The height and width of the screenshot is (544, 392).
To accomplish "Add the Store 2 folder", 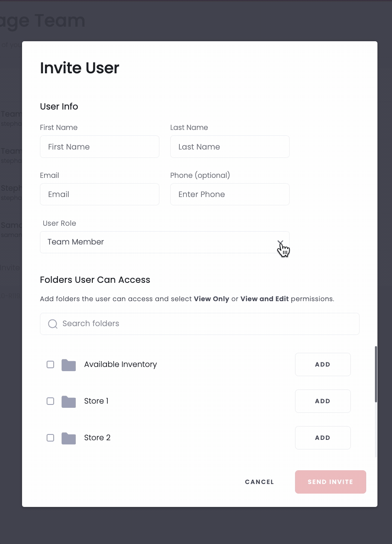I will (323, 438).
